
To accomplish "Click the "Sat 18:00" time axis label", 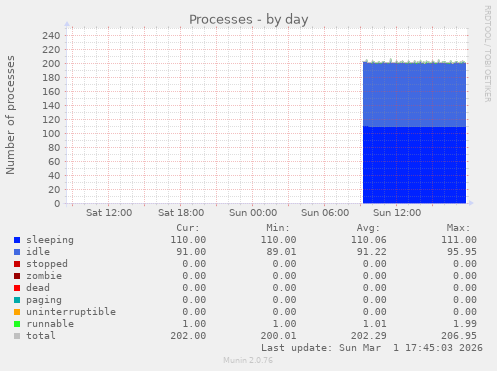I will point(181,213).
